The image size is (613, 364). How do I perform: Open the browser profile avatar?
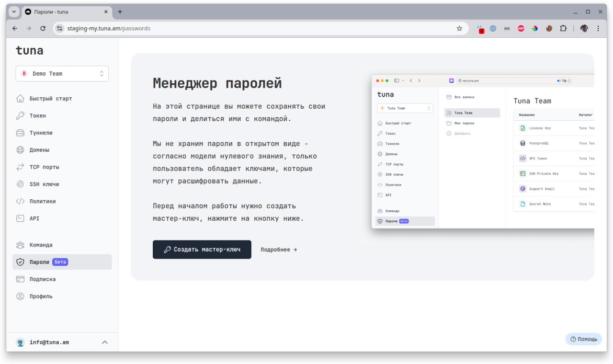coord(584,28)
